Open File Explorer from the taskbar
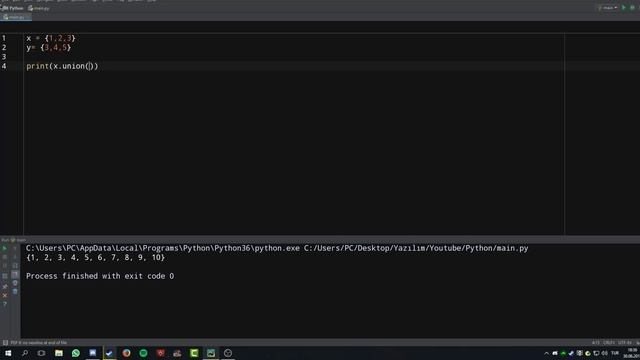The width and height of the screenshot is (640, 360). click(x=59, y=353)
